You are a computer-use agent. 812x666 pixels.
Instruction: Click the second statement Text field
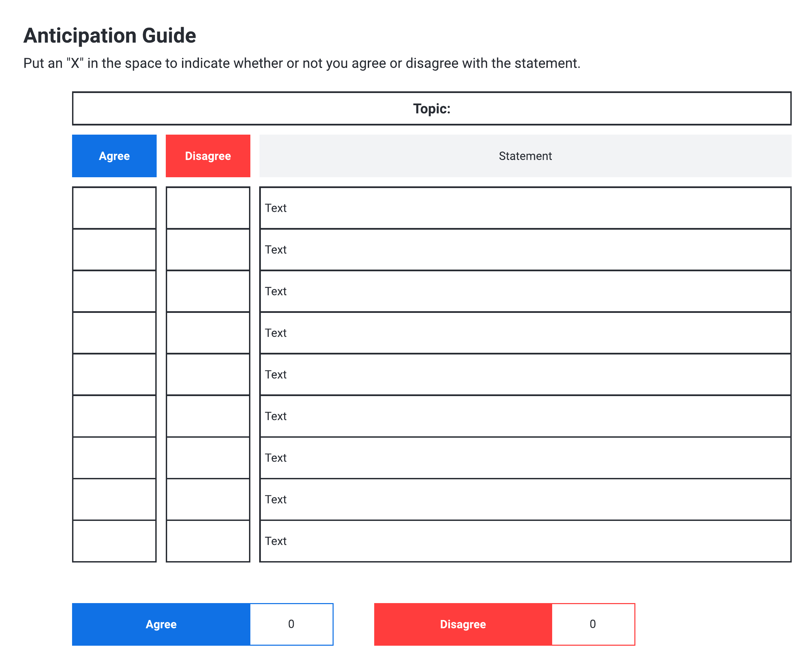[525, 250]
